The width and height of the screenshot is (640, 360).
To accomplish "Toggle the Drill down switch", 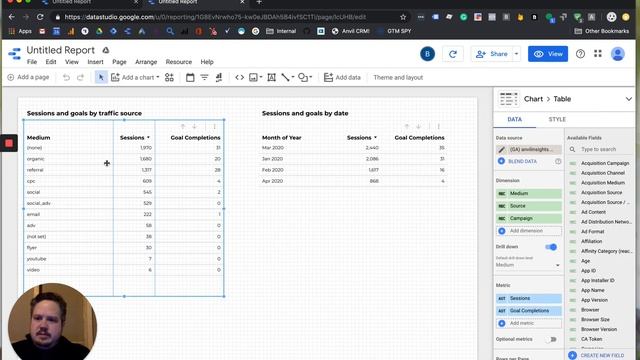I will coord(551,247).
